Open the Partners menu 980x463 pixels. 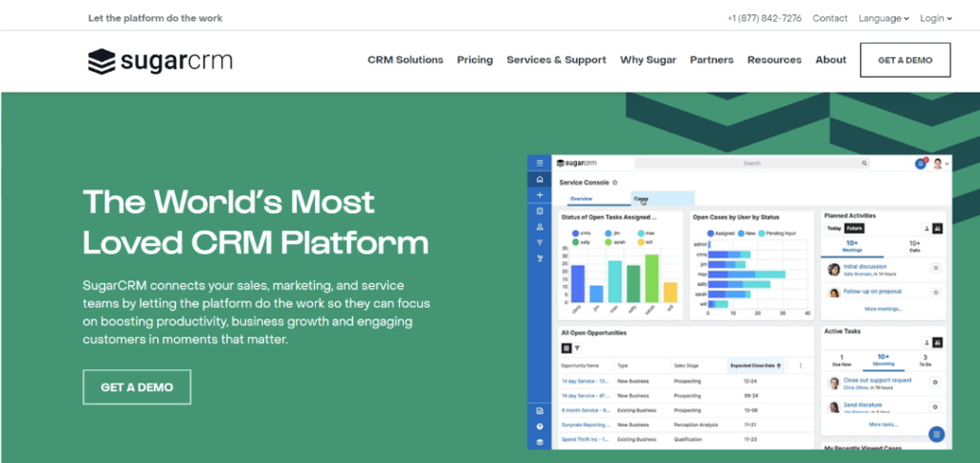(x=712, y=60)
